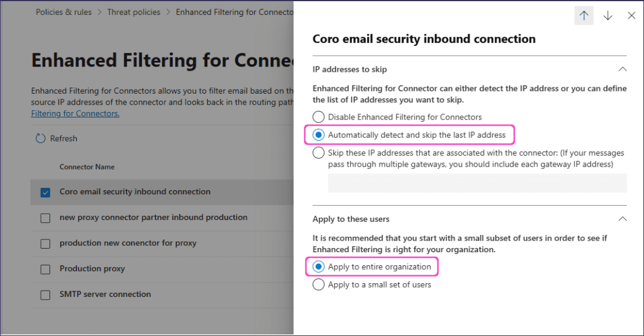Enable Apply to entire organization

[x=319, y=267]
